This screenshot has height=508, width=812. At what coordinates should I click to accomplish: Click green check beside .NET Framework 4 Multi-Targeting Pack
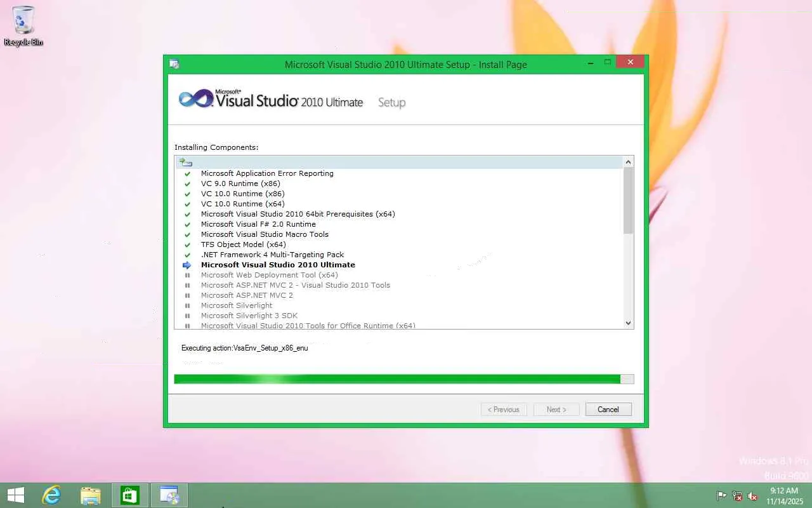click(187, 255)
